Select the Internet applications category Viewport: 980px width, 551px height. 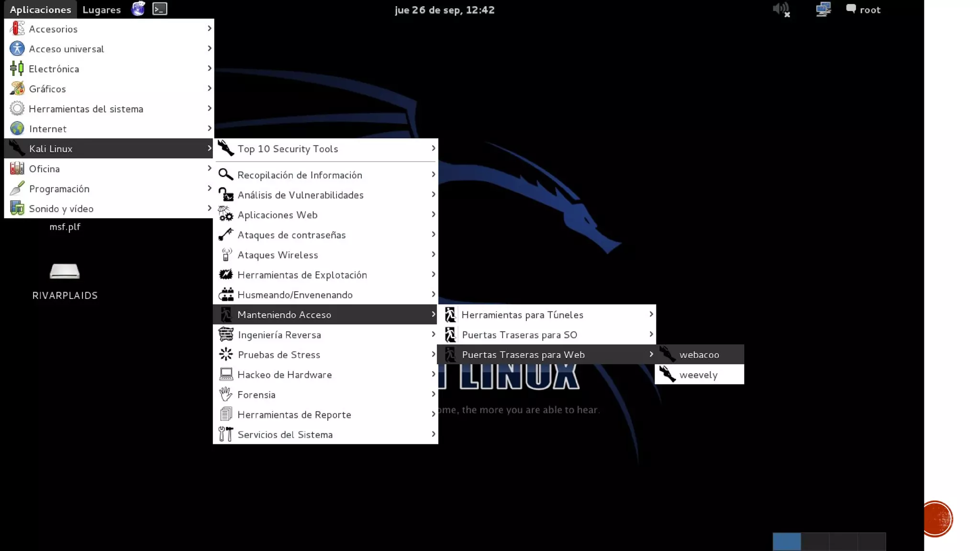48,129
